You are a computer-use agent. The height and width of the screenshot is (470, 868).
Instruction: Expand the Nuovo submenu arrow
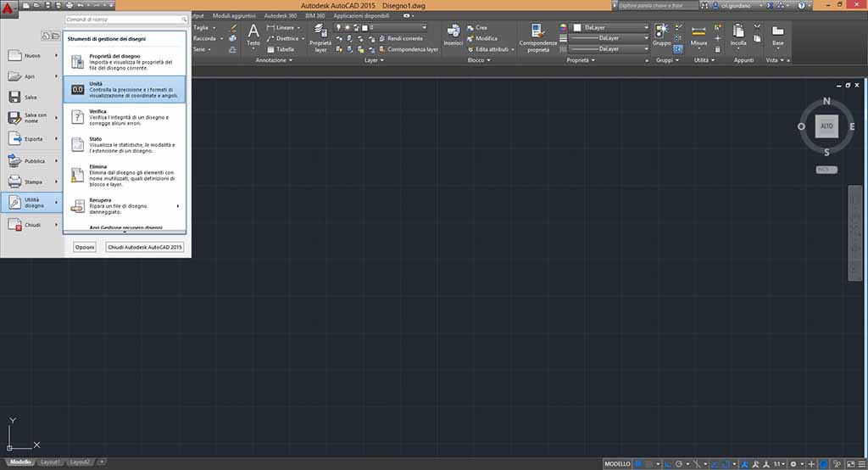(x=56, y=55)
